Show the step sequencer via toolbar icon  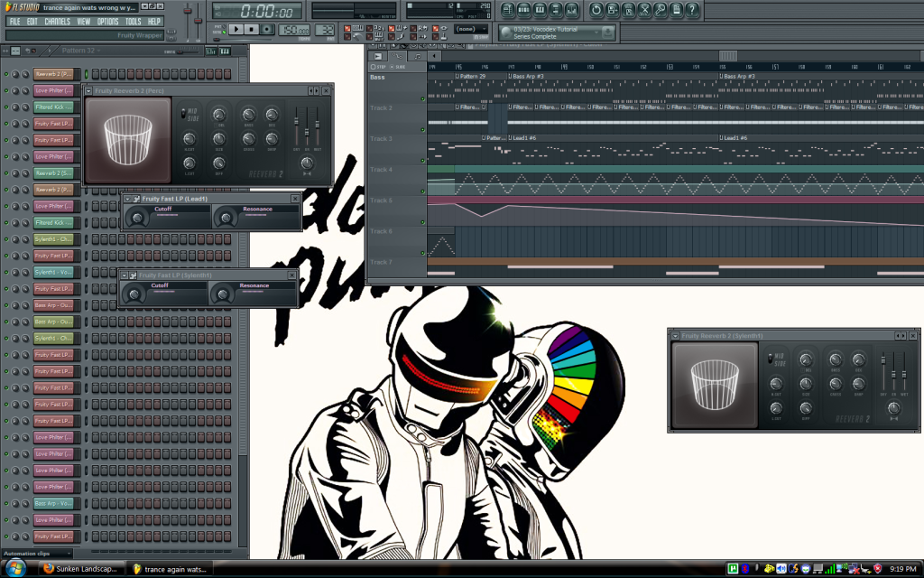coord(523,9)
